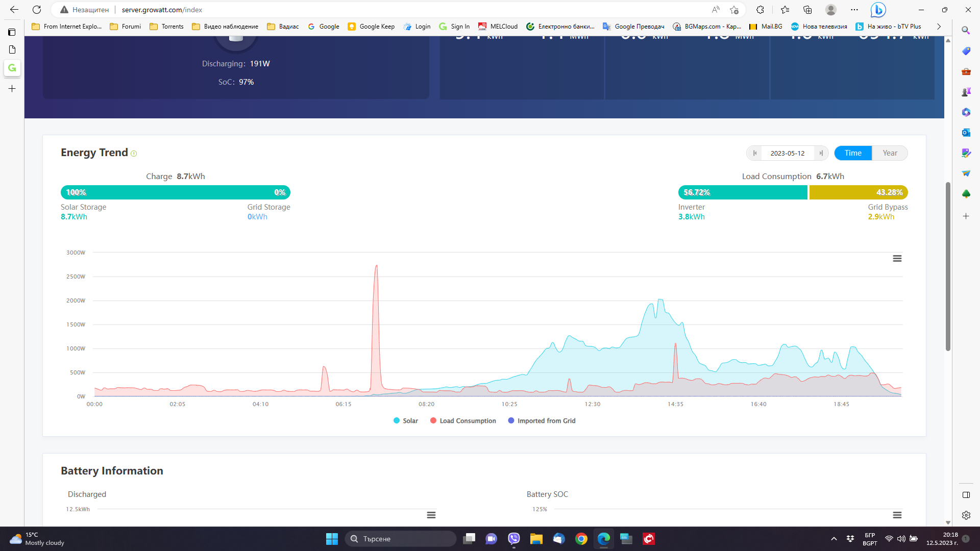Viewport: 980px width, 551px height.
Task: Click the Energy Trend info icon
Action: (134, 154)
